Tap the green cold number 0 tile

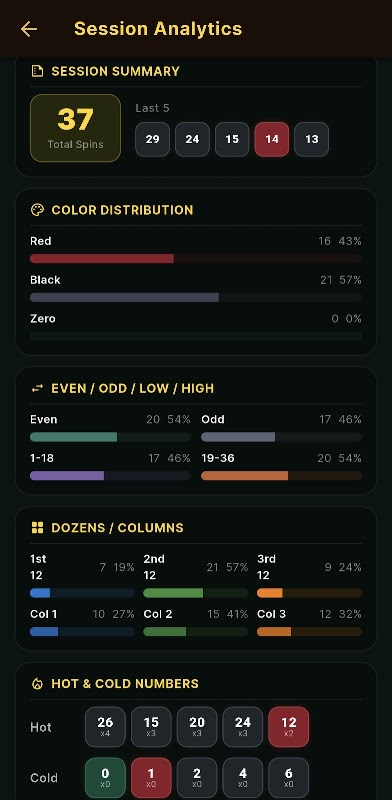(x=105, y=778)
